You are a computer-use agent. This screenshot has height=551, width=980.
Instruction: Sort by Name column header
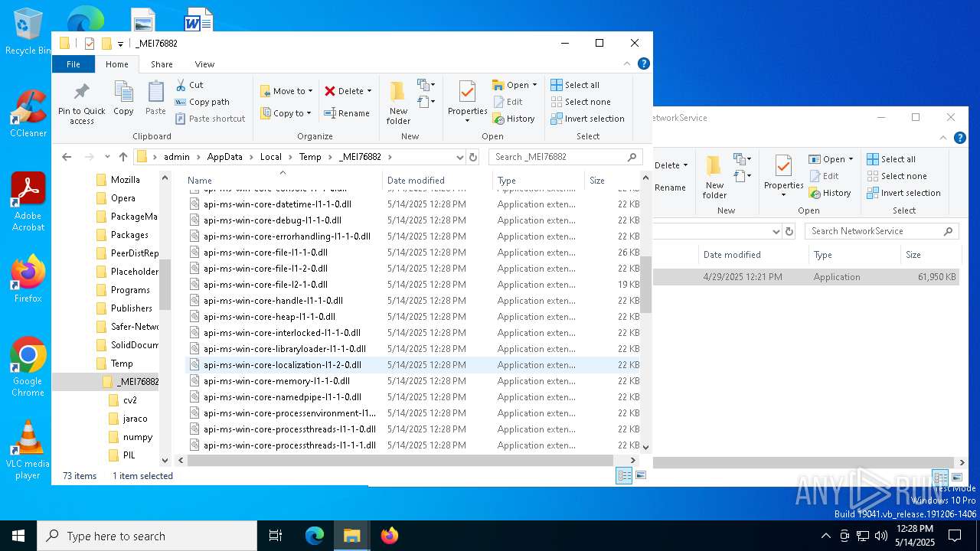click(283, 181)
